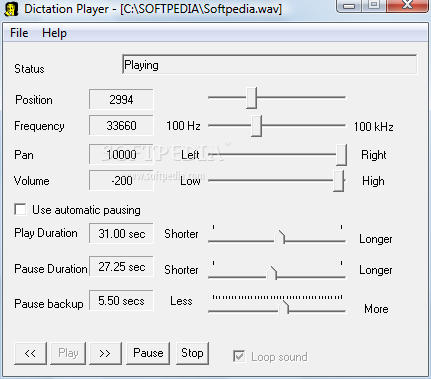Maximize the Dictation Player window
The width and height of the screenshot is (431, 379).
[x=374, y=5]
